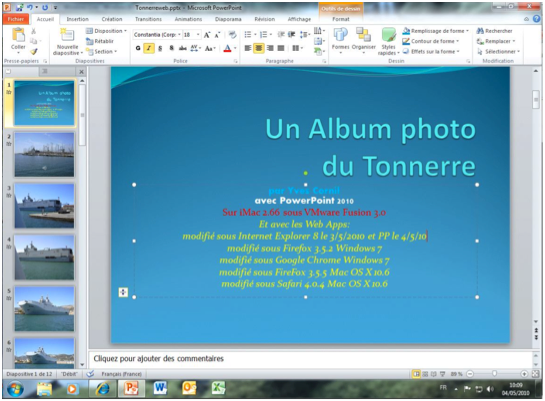Image resolution: width=545 pixels, height=401 pixels.
Task: Click zoom in plus button
Action: tap(524, 374)
